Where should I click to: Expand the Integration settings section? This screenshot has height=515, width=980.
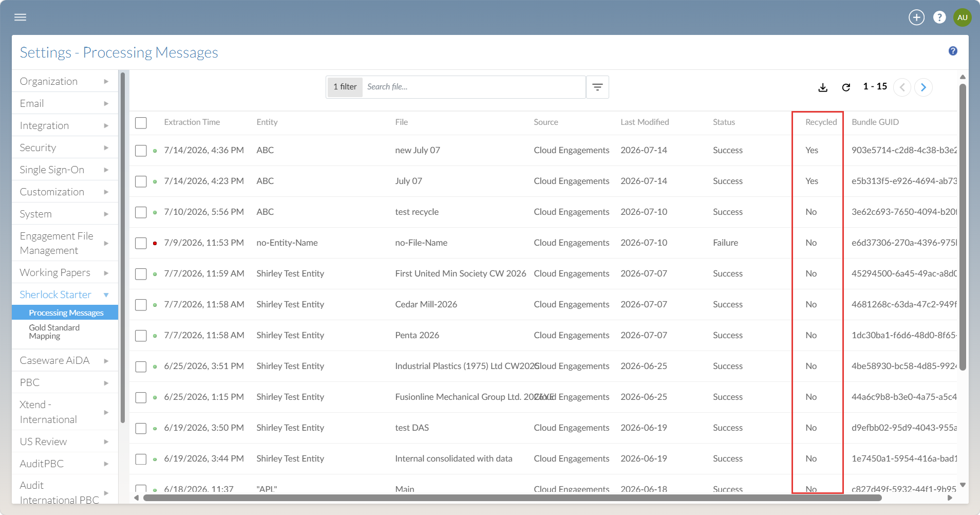(x=65, y=125)
